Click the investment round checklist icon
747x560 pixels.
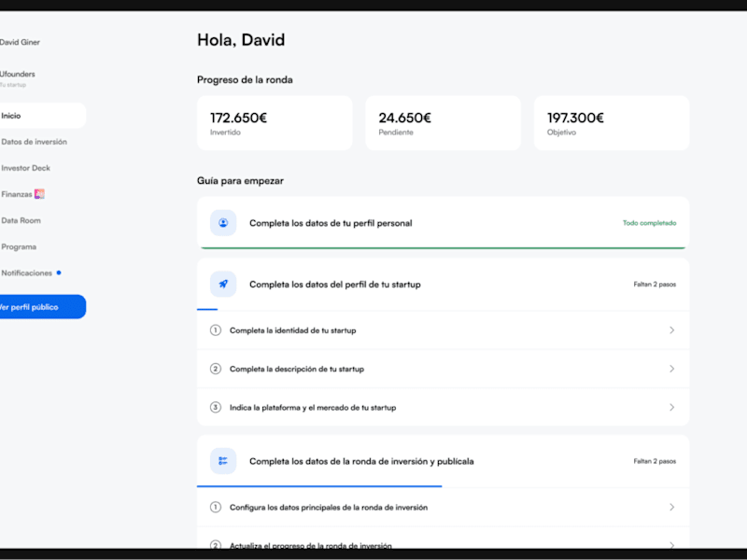[223, 461]
